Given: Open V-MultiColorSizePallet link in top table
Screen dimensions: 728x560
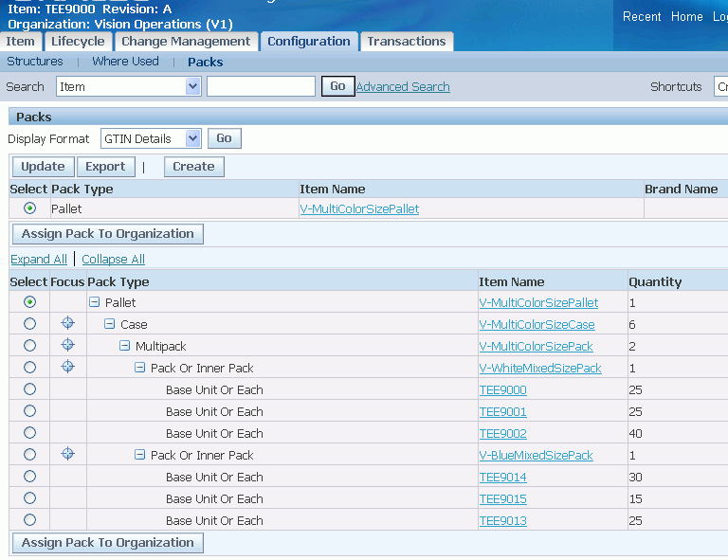Looking at the screenshot, I should coord(359,208).
